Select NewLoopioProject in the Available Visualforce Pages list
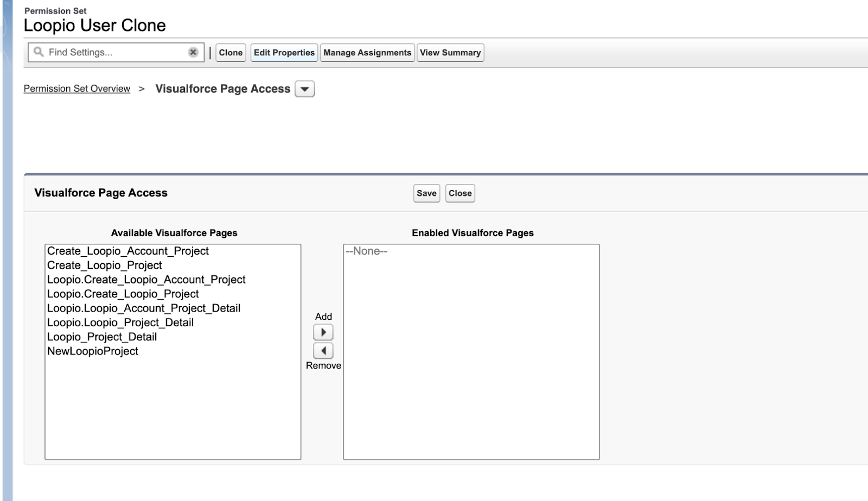This screenshot has height=501, width=868. (92, 351)
